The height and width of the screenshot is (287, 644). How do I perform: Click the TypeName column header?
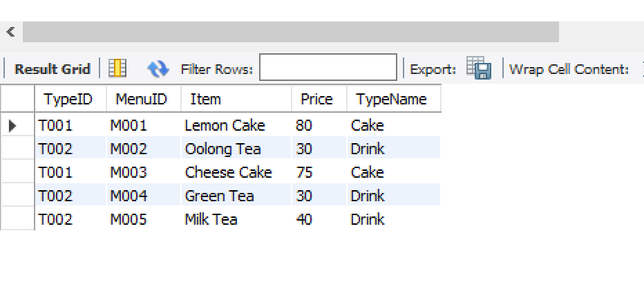[x=394, y=99]
